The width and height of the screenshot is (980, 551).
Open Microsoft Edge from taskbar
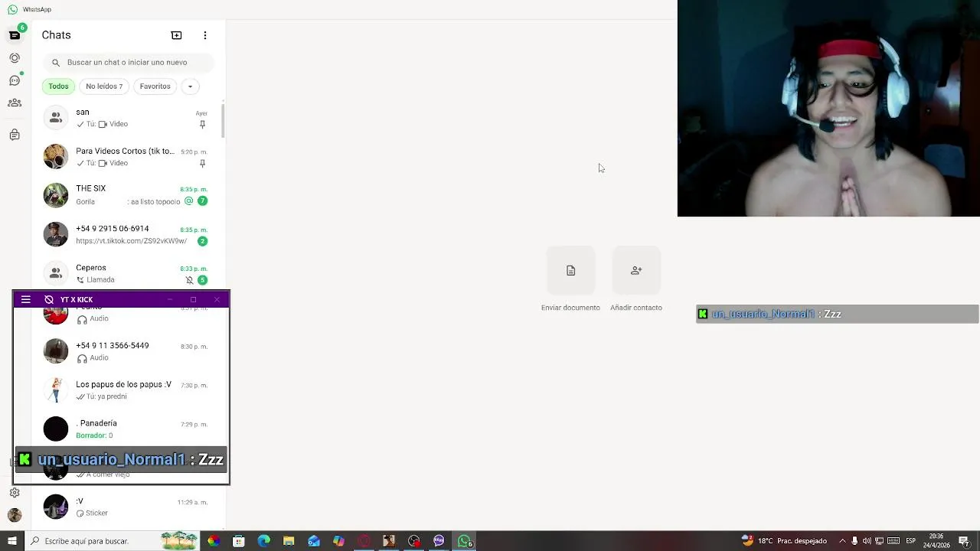[x=263, y=541]
